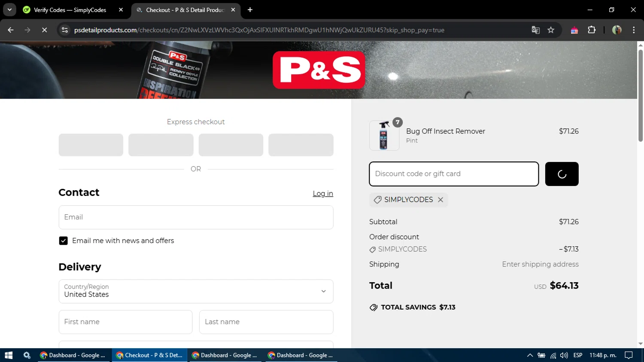
Task: Open the Windows notification center
Action: pos(629,355)
